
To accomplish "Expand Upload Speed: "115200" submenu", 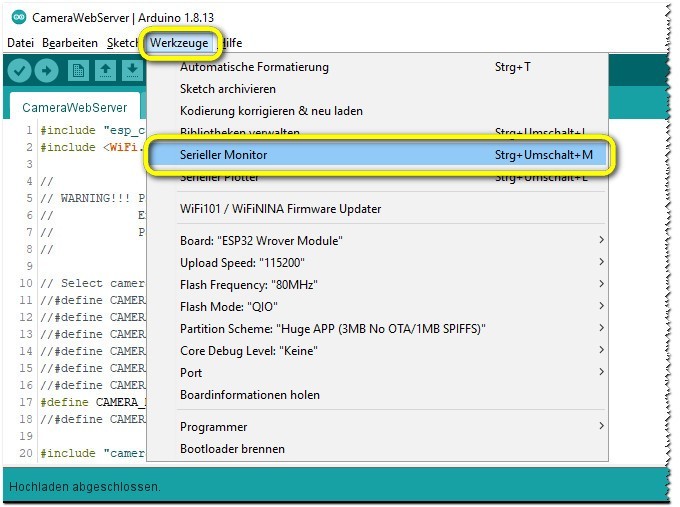I will point(377,263).
